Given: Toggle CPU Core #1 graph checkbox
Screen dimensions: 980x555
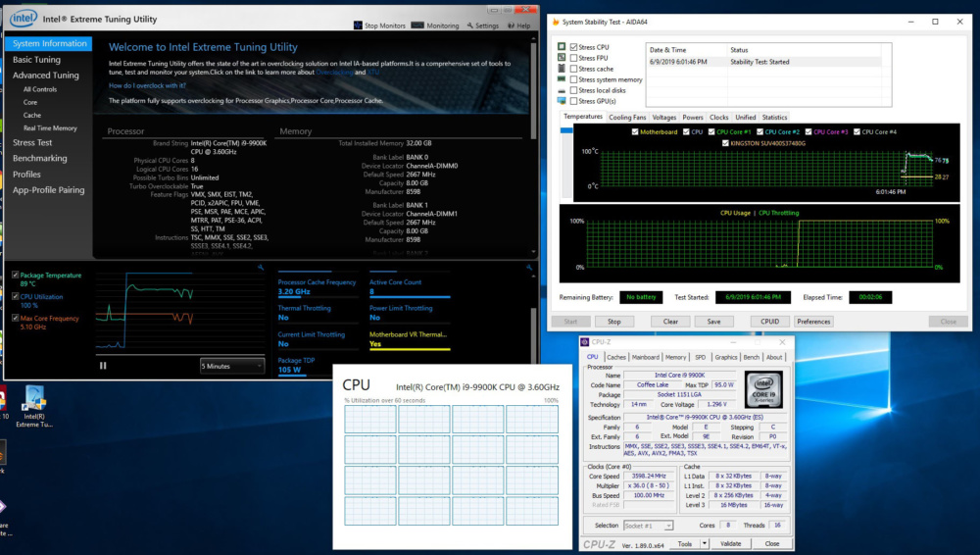Looking at the screenshot, I should click(x=711, y=132).
